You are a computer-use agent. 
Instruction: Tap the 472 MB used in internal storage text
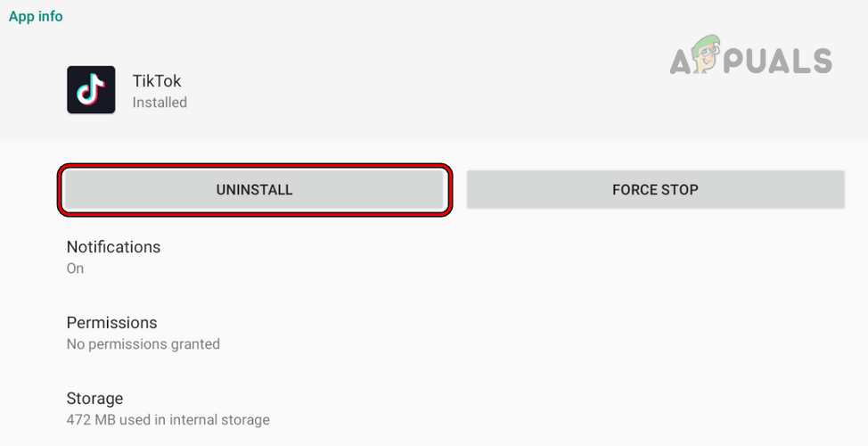[x=168, y=420]
